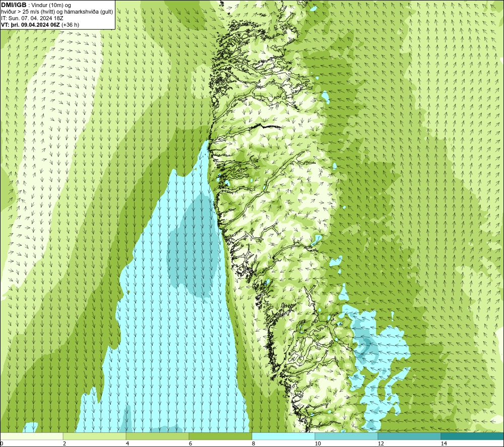The height and width of the screenshot is (447, 504).
Task: Click the scale label "12"
Action: coord(381,443)
